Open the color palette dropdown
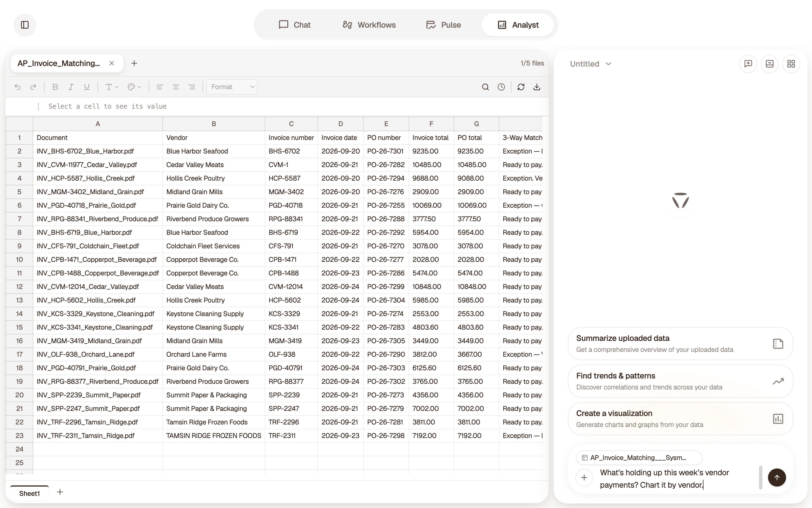Viewport: 812px width, 508px height. point(134,87)
